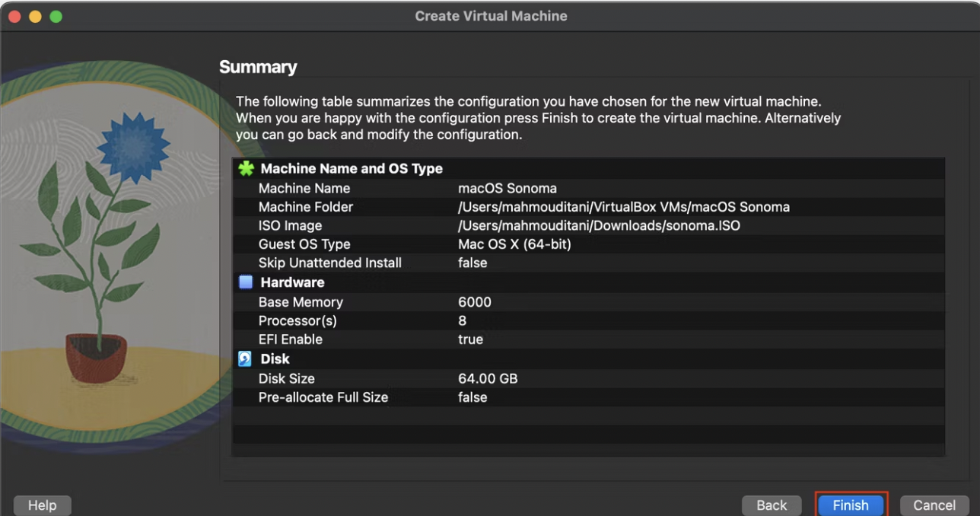Click the value macOS Sonoma
980x516 pixels.
click(508, 188)
